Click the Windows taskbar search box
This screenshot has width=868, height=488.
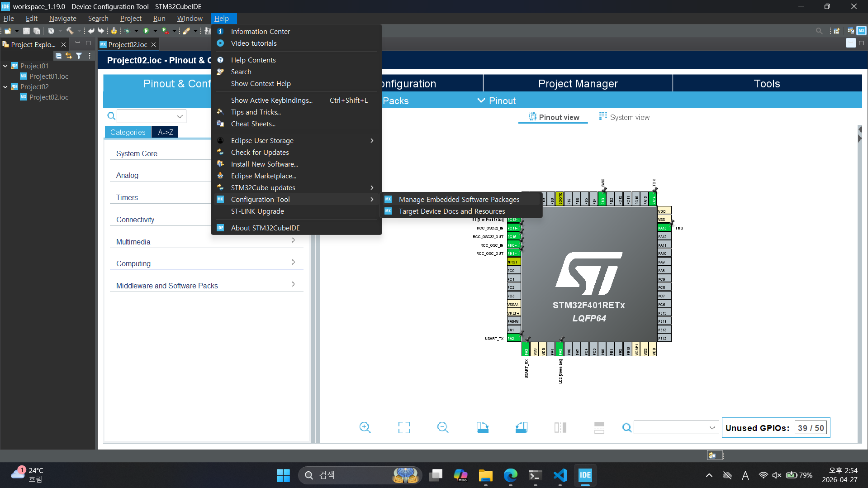pos(360,475)
